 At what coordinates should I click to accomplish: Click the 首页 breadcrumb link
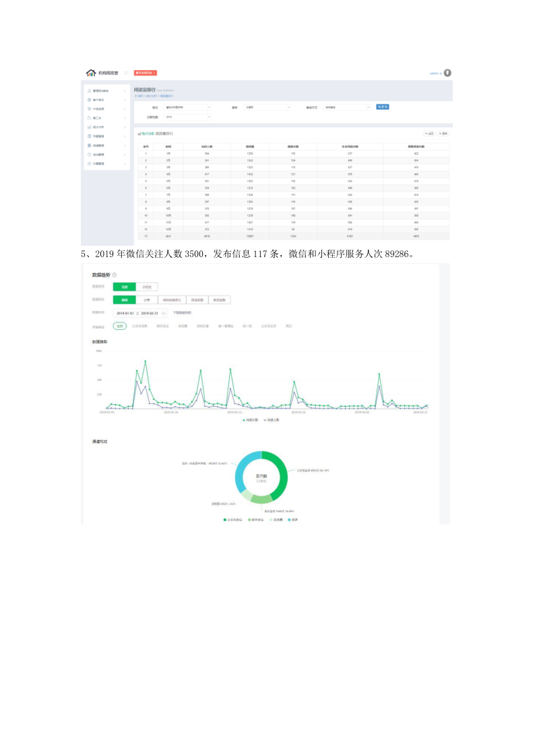pos(140,96)
